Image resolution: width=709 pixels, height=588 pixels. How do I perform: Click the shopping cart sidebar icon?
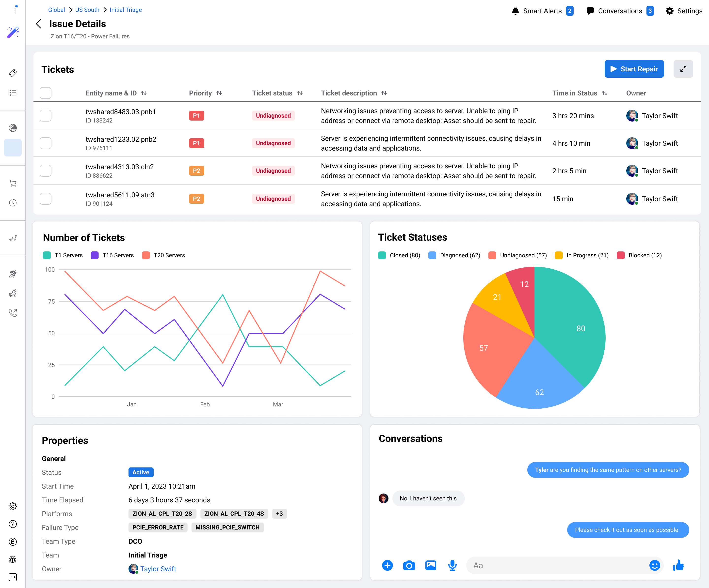[x=13, y=183]
